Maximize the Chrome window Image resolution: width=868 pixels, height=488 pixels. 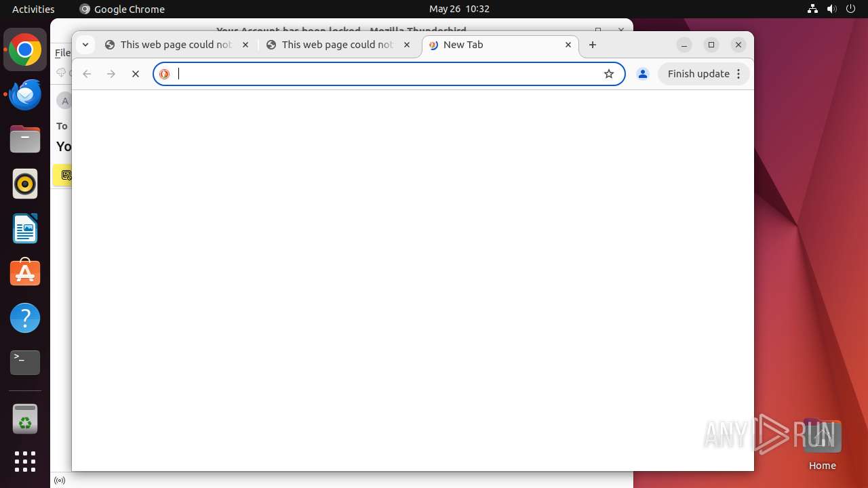711,45
